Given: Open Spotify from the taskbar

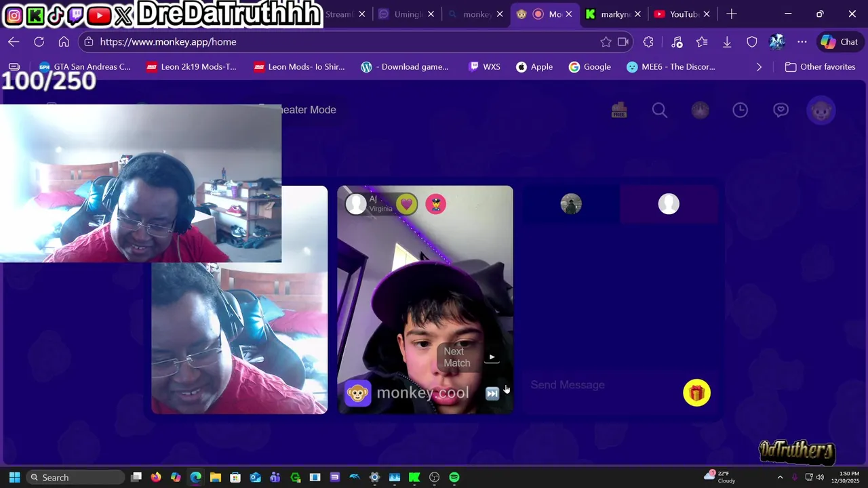Looking at the screenshot, I should click(x=454, y=477).
